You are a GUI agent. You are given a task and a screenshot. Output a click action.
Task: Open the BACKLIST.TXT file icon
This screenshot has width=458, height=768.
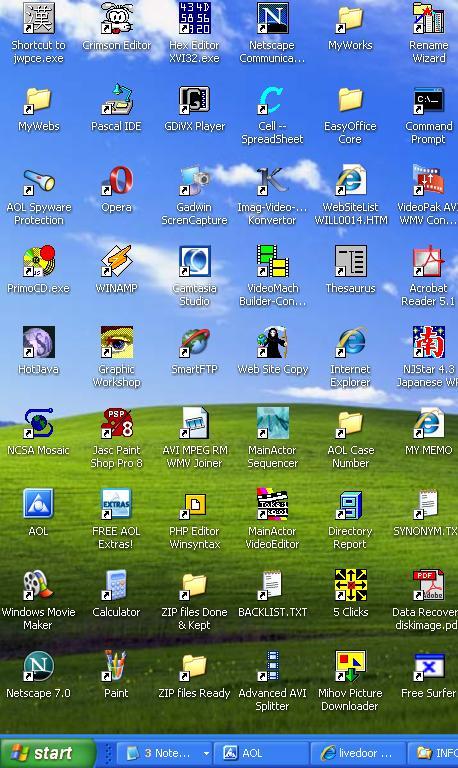[x=272, y=585]
